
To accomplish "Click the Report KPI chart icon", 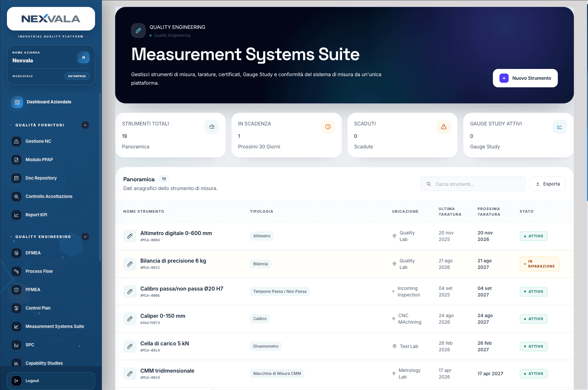I will click(16, 215).
